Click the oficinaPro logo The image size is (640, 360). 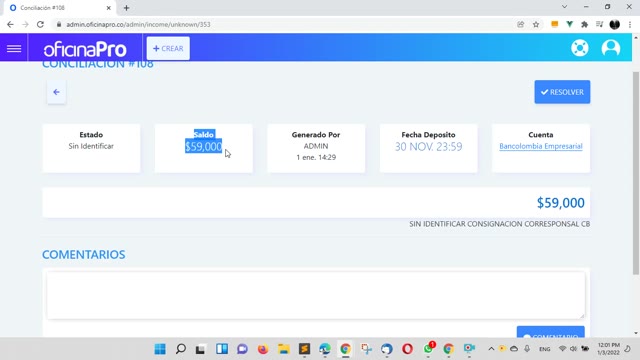tap(85, 49)
